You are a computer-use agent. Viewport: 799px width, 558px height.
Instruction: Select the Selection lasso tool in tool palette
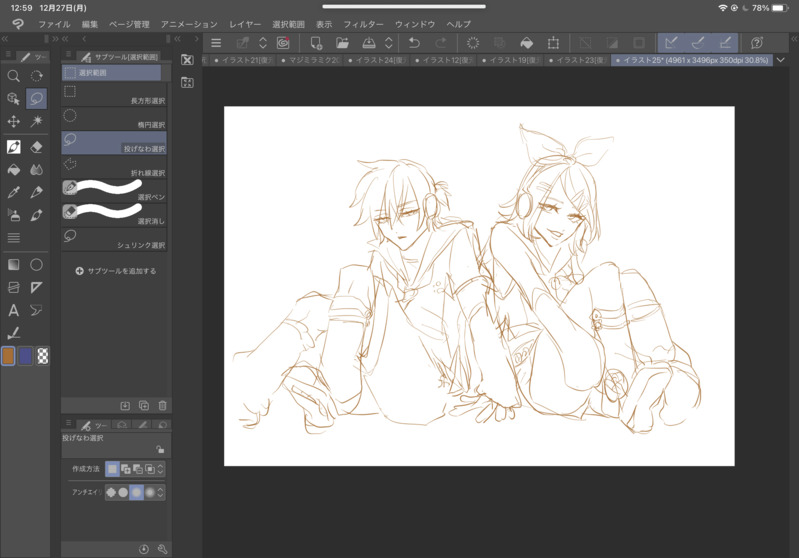[x=36, y=99]
